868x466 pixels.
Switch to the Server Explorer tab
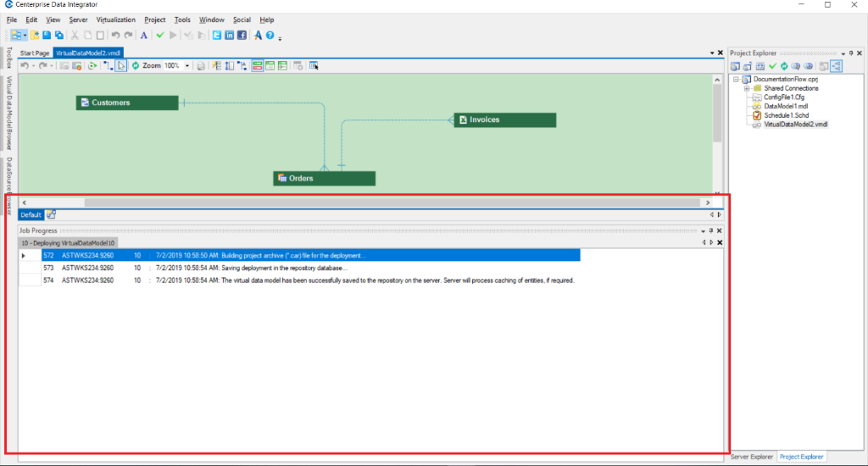pyautogui.click(x=753, y=457)
